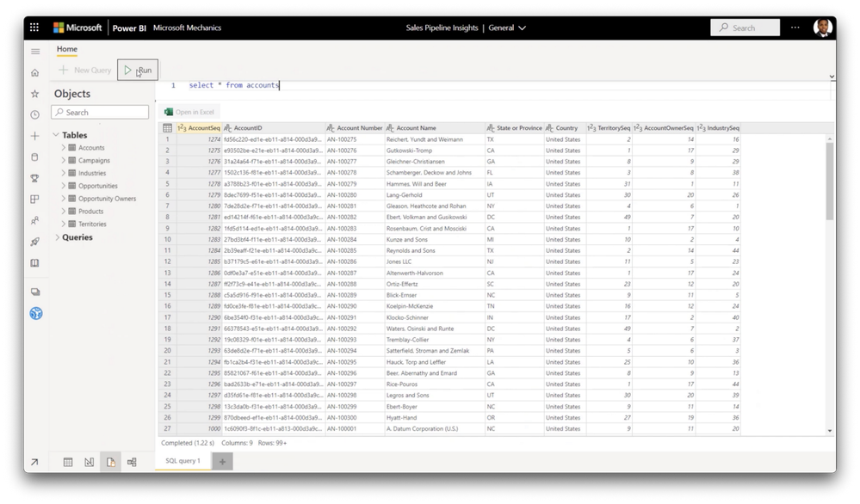Click the Microsoft logo
The width and height of the screenshot is (860, 504).
click(77, 28)
